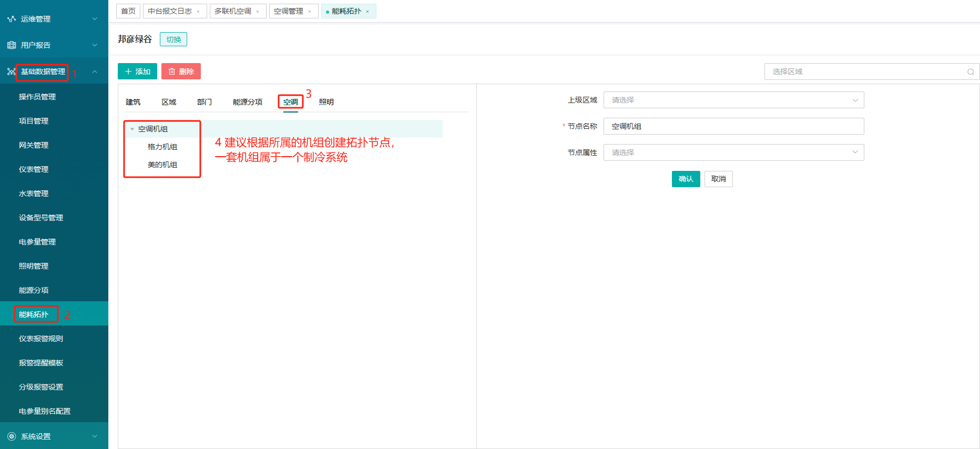980x449 pixels.
Task: Expand the 运维管理 menu chevron
Action: pos(95,19)
